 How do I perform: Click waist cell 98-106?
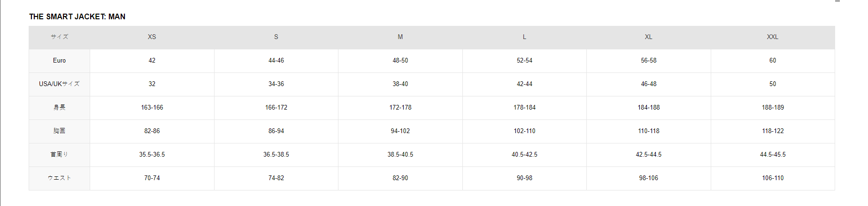click(648, 178)
